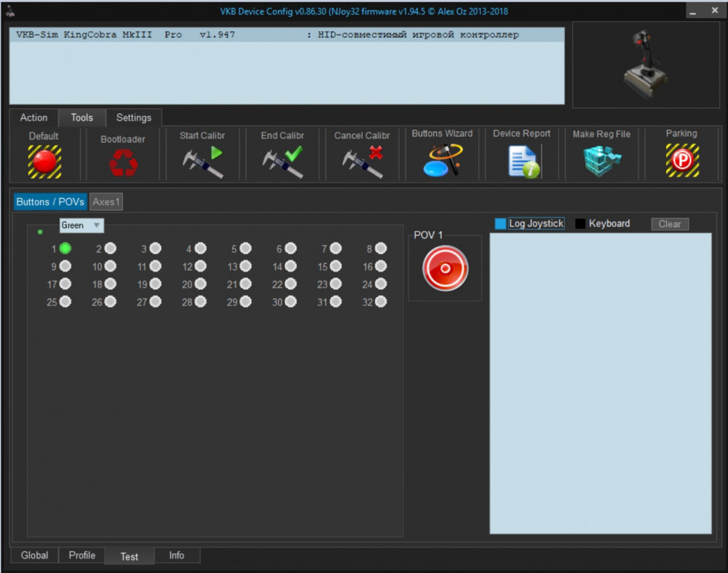Select the Axes1 tab

106,202
